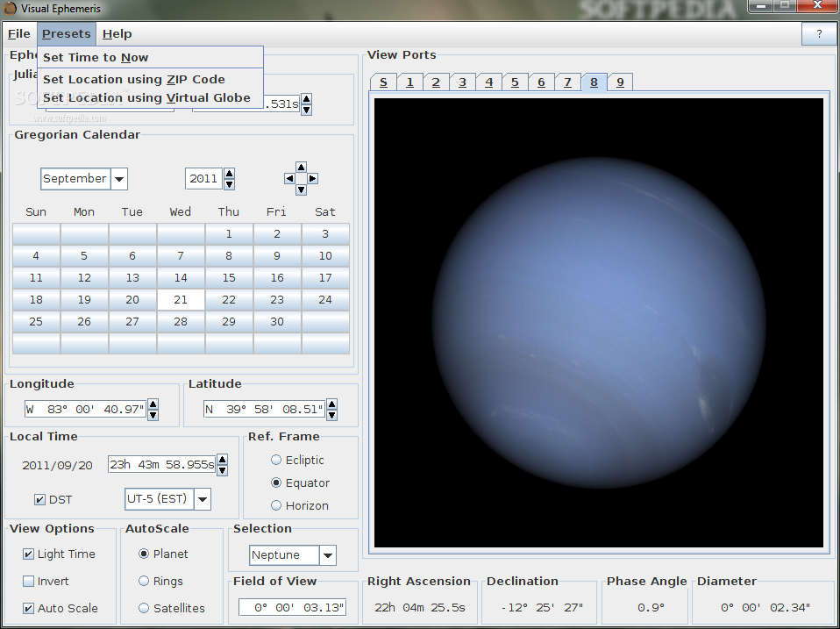Click the year 2011 input field
Screen dimensions: 840x629
coord(204,178)
